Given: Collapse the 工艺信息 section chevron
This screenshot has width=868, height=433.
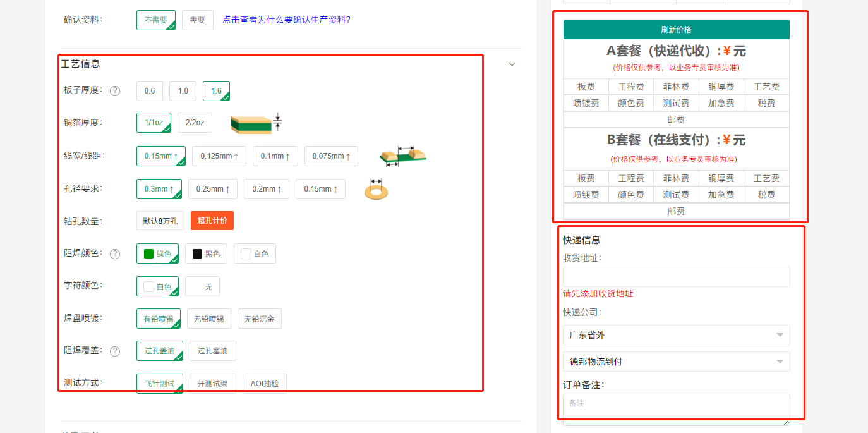Looking at the screenshot, I should point(512,64).
